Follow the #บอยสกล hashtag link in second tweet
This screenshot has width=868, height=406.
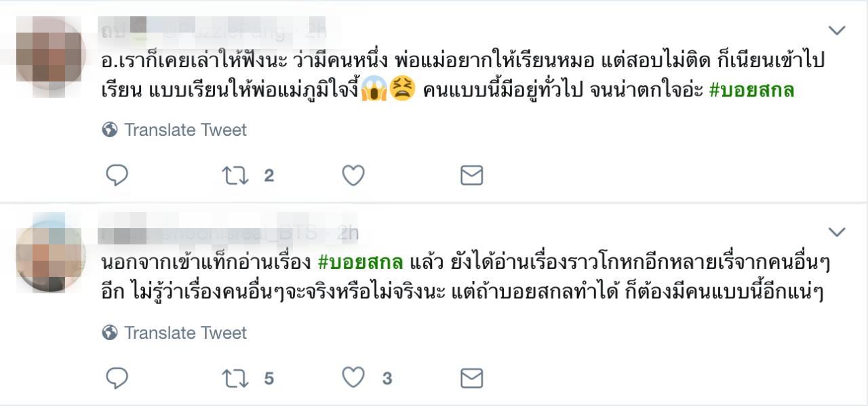[x=360, y=262]
